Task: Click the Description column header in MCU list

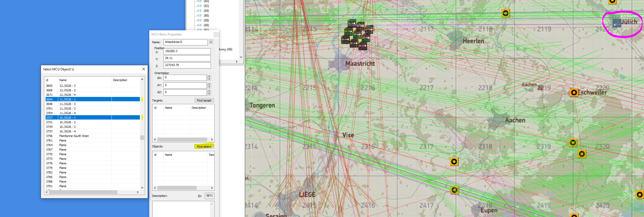Action: (126, 80)
